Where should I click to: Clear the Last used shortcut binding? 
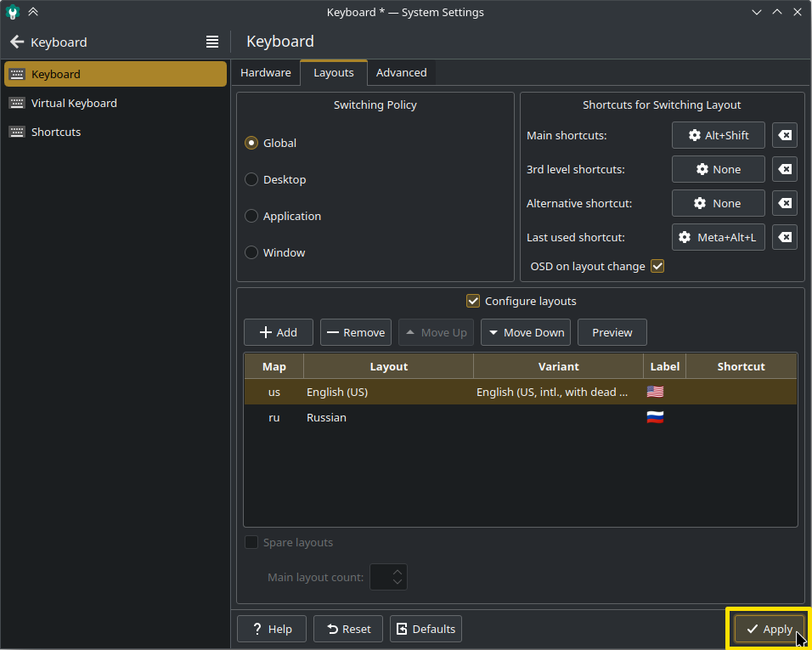(785, 238)
